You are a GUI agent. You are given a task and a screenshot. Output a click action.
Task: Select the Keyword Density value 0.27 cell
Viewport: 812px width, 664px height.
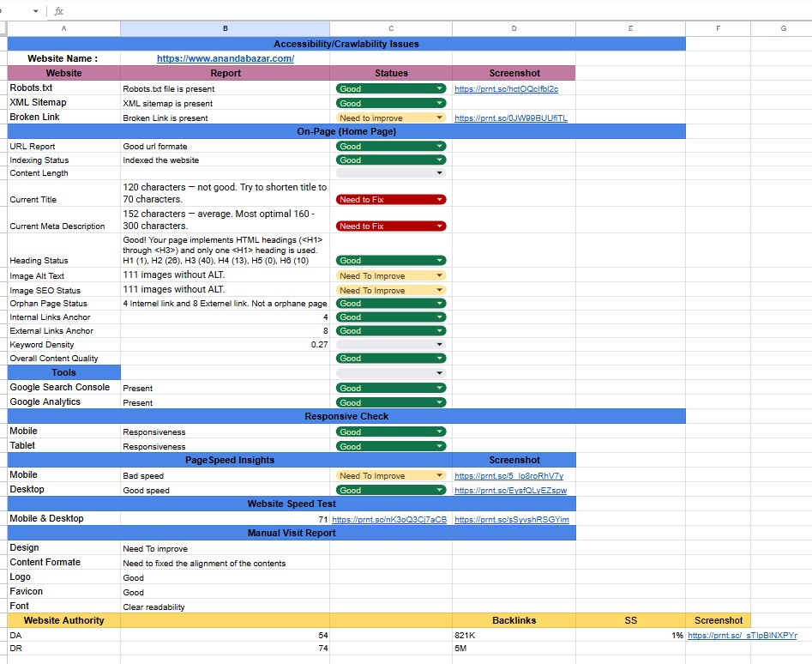pyautogui.click(x=226, y=344)
